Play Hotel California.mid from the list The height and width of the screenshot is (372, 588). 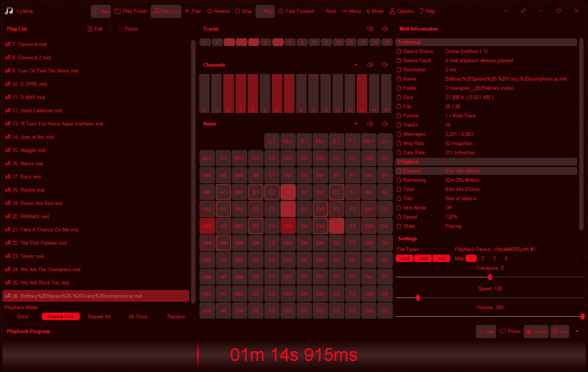(x=41, y=110)
